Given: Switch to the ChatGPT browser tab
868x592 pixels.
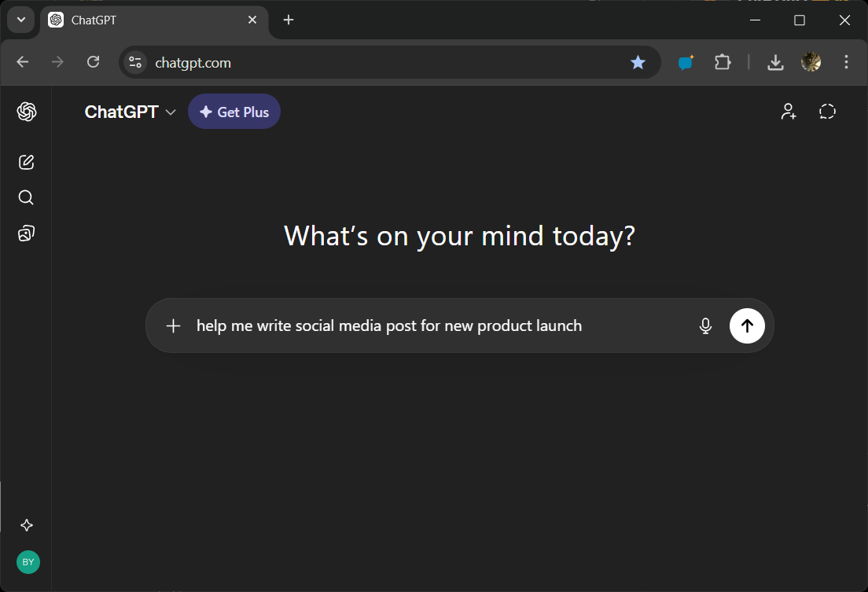Looking at the screenshot, I should point(118,20).
